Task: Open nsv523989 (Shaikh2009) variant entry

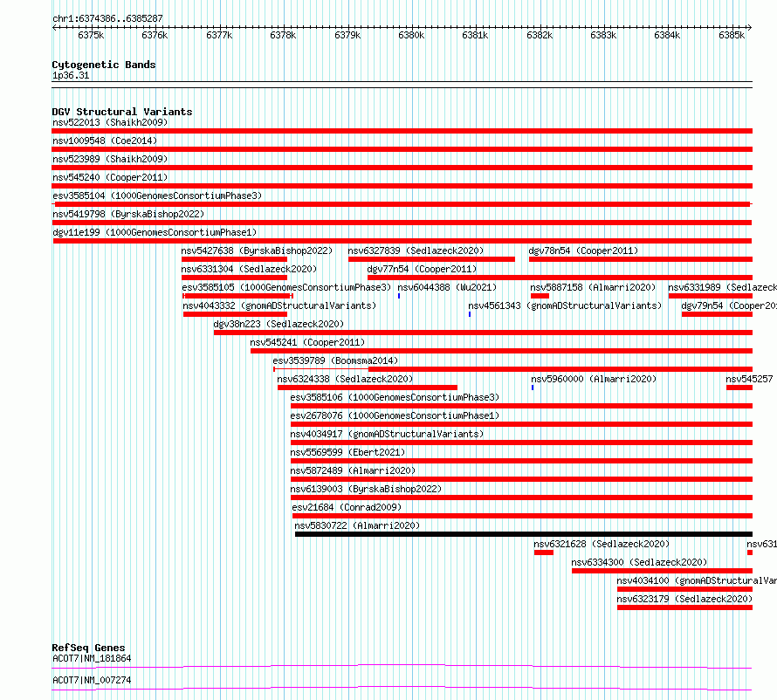Action: (x=110, y=159)
